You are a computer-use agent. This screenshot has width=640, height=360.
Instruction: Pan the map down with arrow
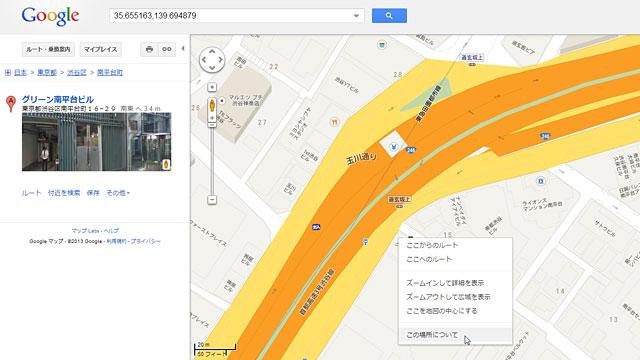pyautogui.click(x=212, y=68)
